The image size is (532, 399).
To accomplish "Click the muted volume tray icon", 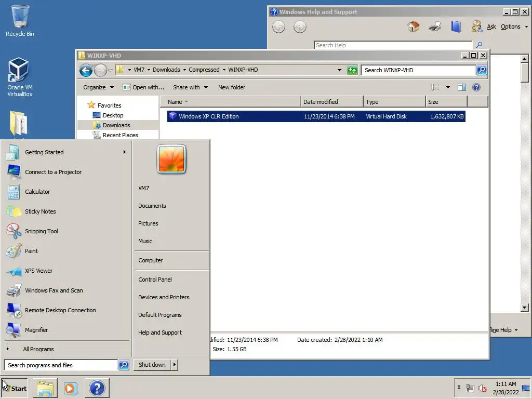I will (x=482, y=388).
